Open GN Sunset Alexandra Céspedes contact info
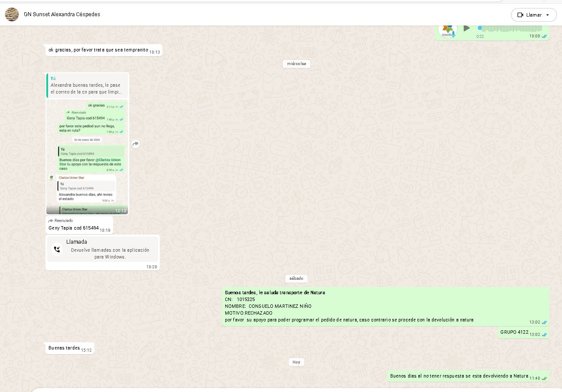562x392 pixels. tap(62, 14)
